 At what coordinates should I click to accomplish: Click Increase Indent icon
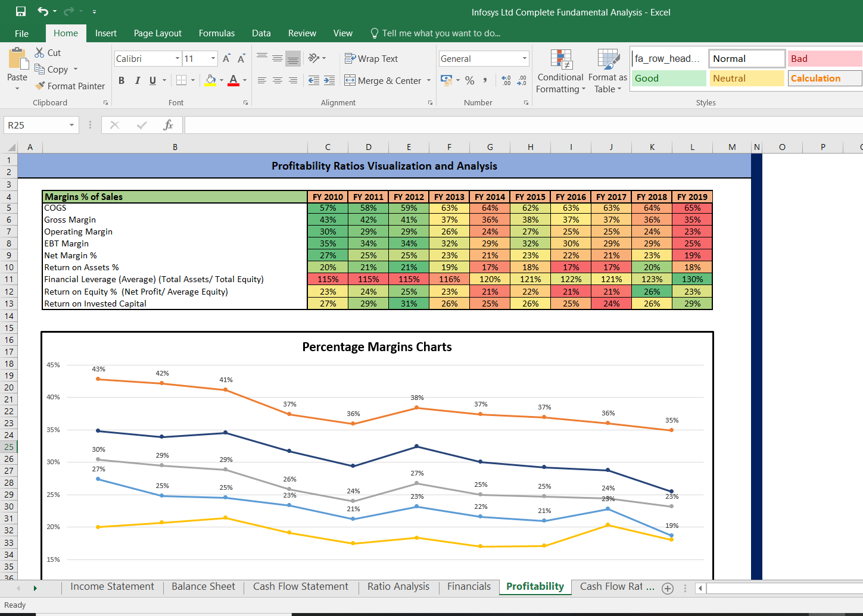click(x=329, y=80)
